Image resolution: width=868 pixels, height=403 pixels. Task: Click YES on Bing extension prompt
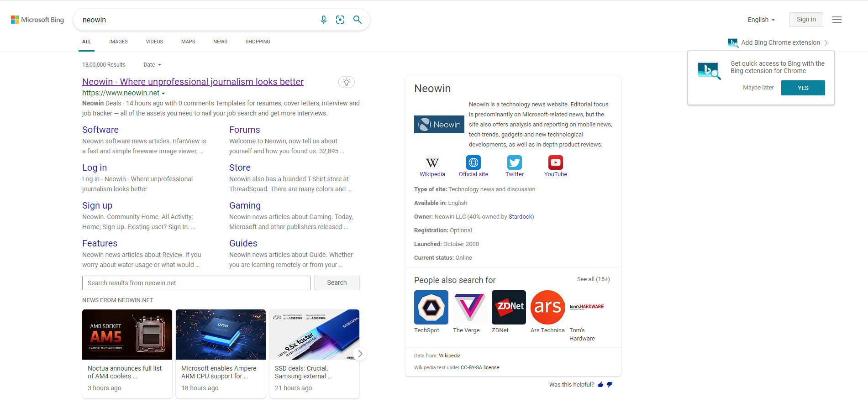click(803, 88)
